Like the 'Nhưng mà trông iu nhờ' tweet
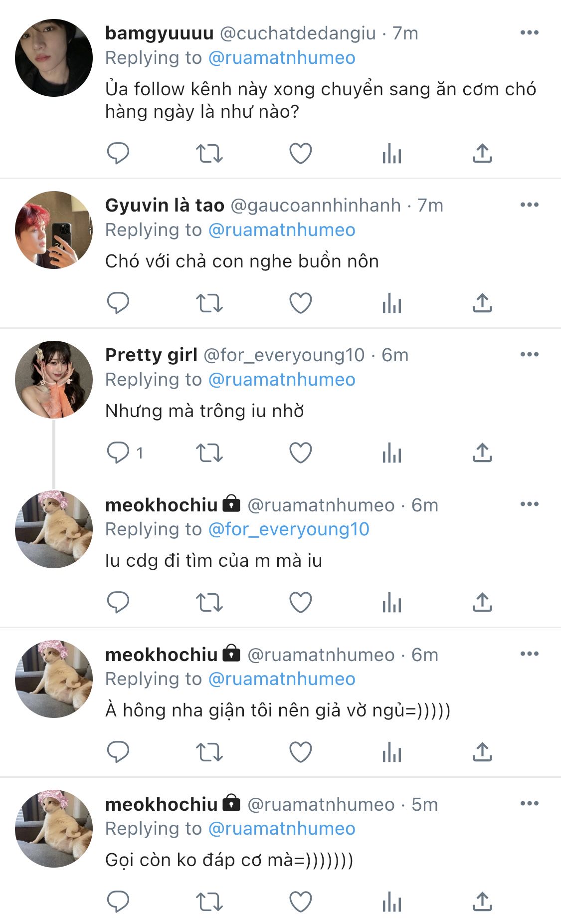 [301, 453]
